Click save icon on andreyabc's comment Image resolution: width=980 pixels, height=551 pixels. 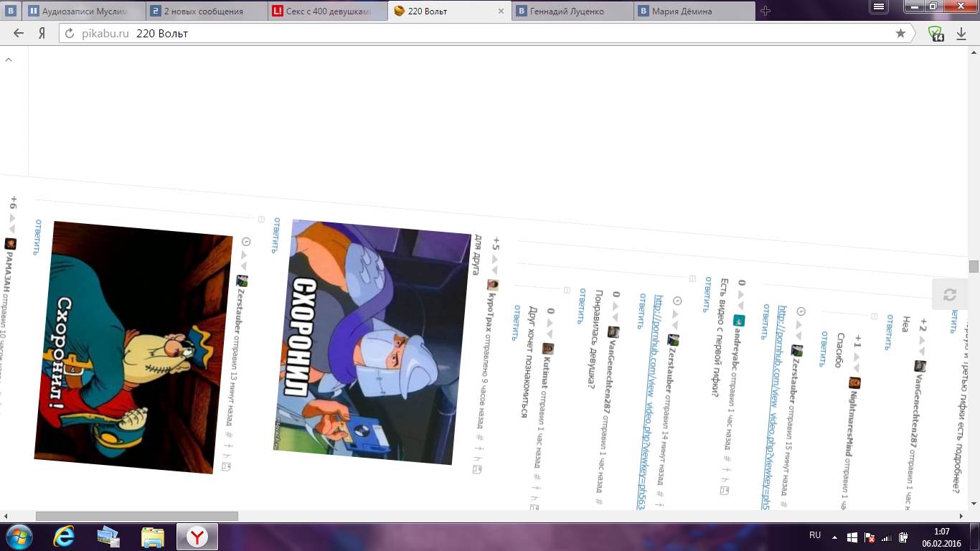[x=724, y=490]
